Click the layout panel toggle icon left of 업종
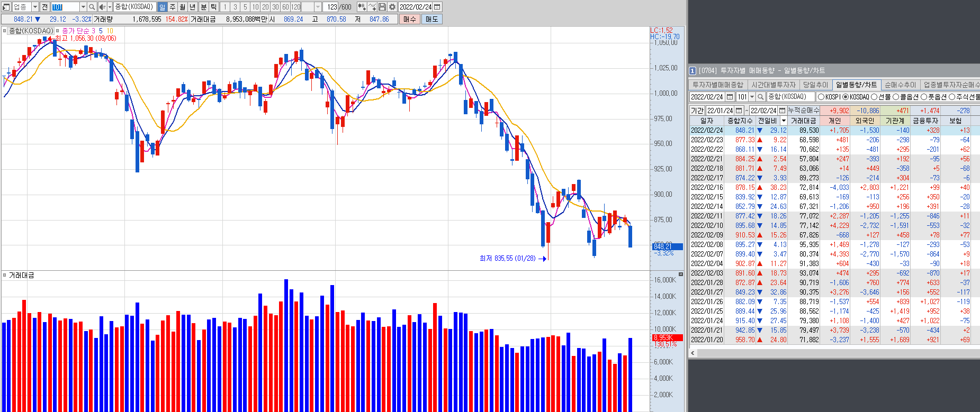Image resolution: width=980 pixels, height=412 pixels. [x=6, y=7]
